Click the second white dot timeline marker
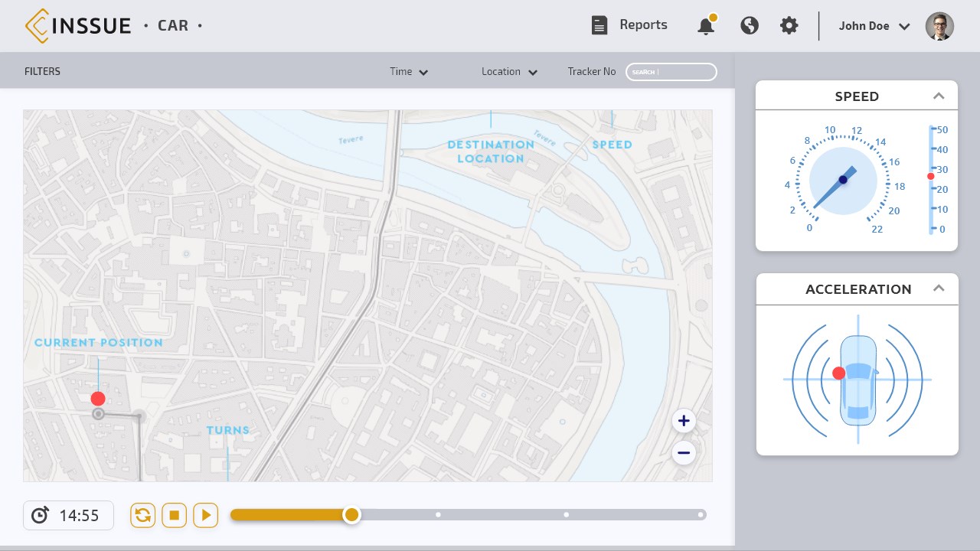Screen dimensions: 980x551 click(566, 515)
